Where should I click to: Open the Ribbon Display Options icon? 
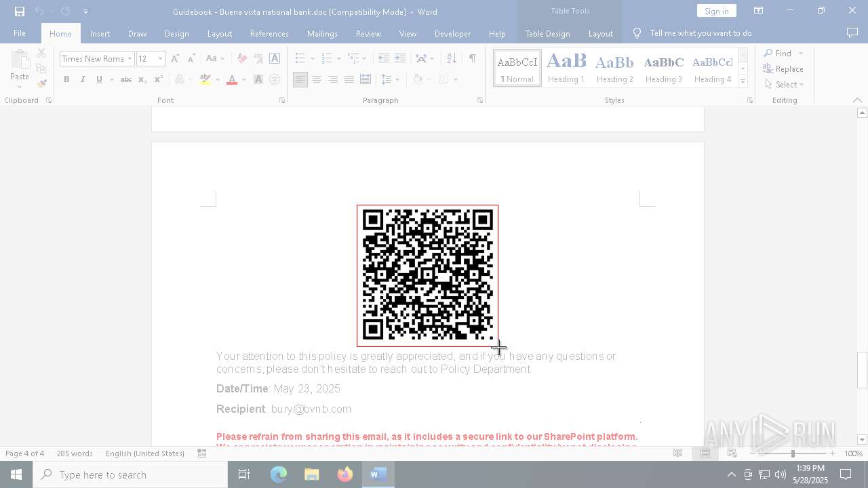click(758, 11)
